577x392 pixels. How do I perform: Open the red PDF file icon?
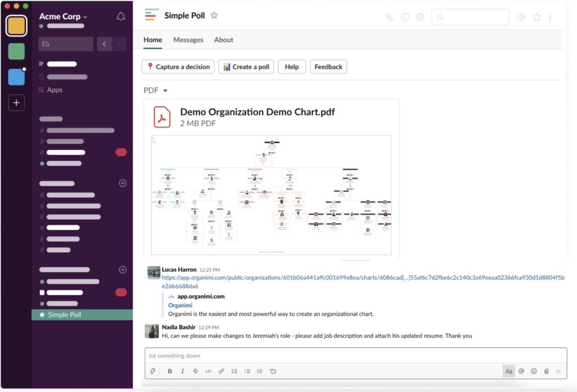162,117
